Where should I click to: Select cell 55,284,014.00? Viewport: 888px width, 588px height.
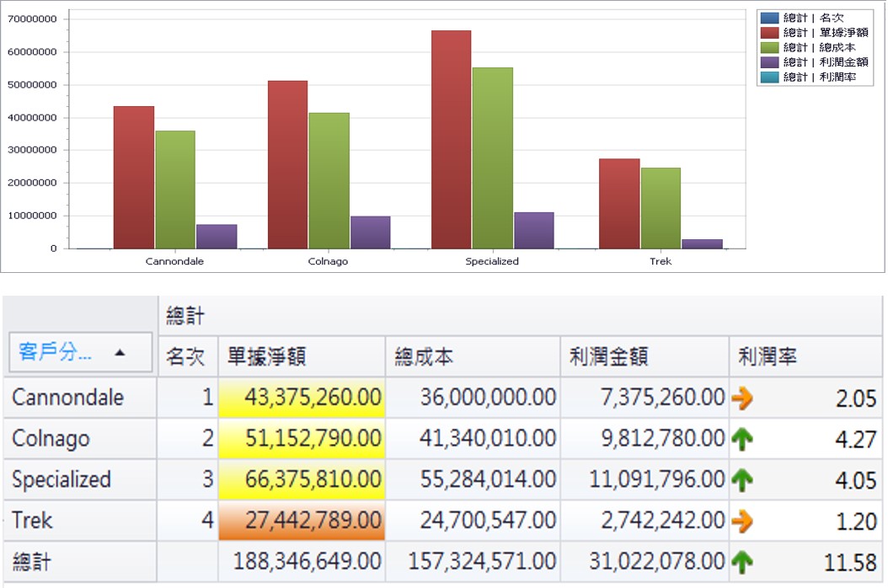(x=473, y=480)
